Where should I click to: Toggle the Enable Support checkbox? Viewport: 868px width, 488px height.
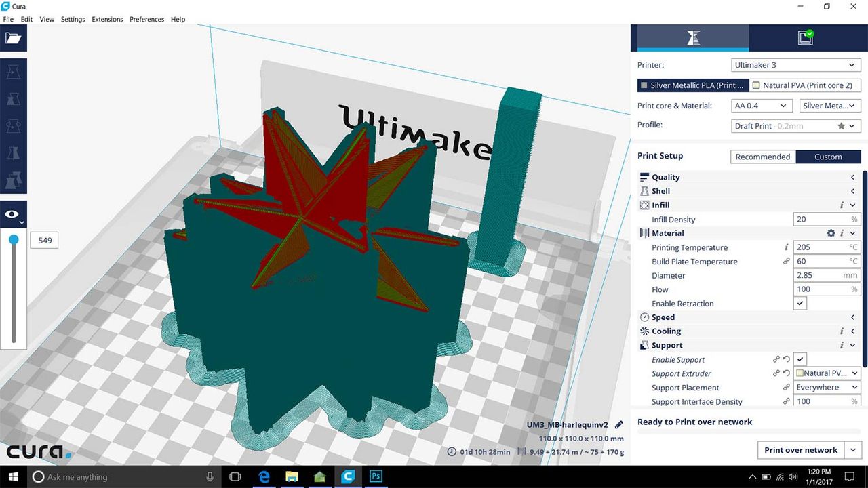(800, 359)
